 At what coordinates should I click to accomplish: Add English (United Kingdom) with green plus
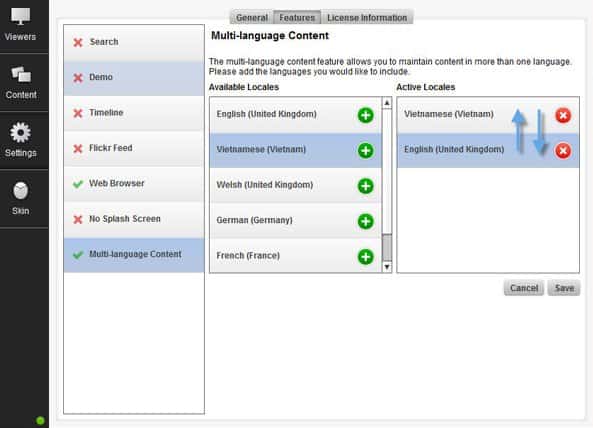pyautogui.click(x=365, y=115)
